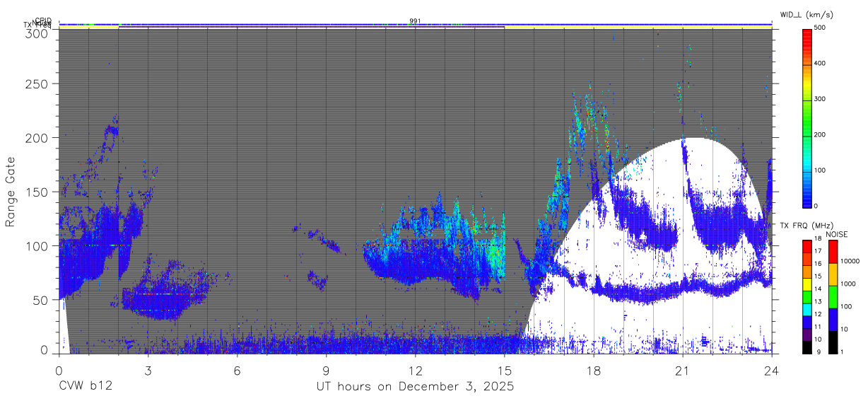This screenshot has width=868, height=401.
Task: Click hour tick label 21 on time axis
Action: 682,370
